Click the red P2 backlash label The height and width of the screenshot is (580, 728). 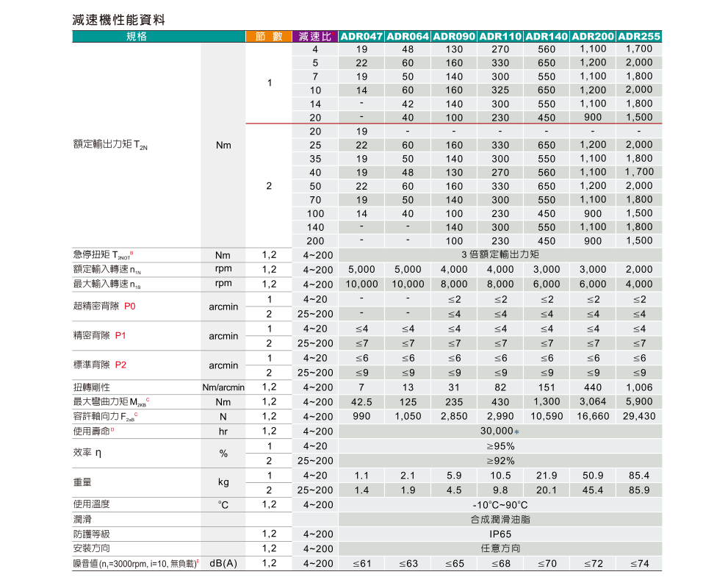pyautogui.click(x=120, y=365)
